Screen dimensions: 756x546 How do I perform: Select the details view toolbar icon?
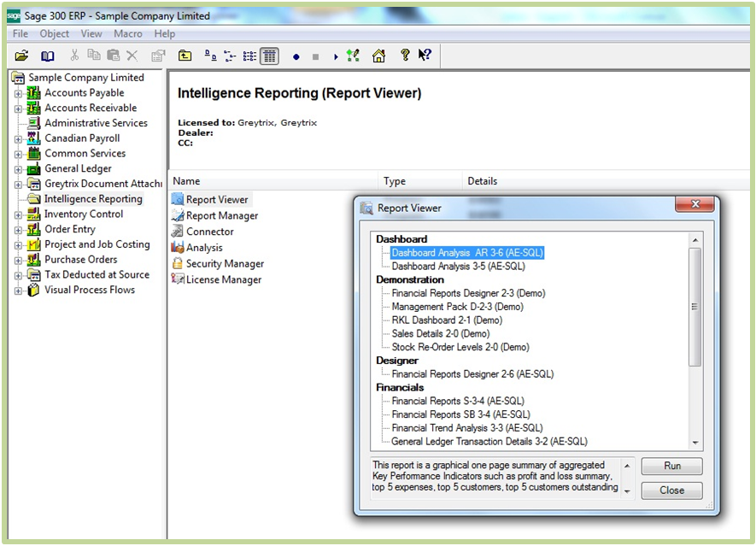[270, 56]
